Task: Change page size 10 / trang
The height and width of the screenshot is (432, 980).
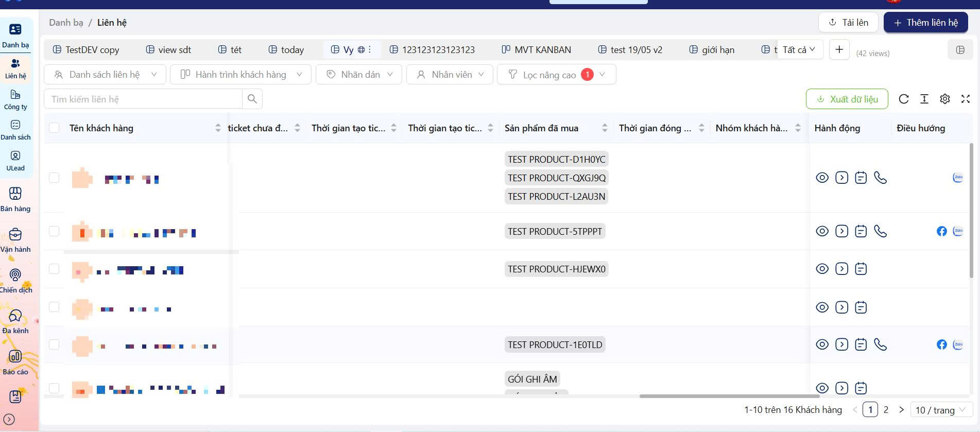Action: 941,410
